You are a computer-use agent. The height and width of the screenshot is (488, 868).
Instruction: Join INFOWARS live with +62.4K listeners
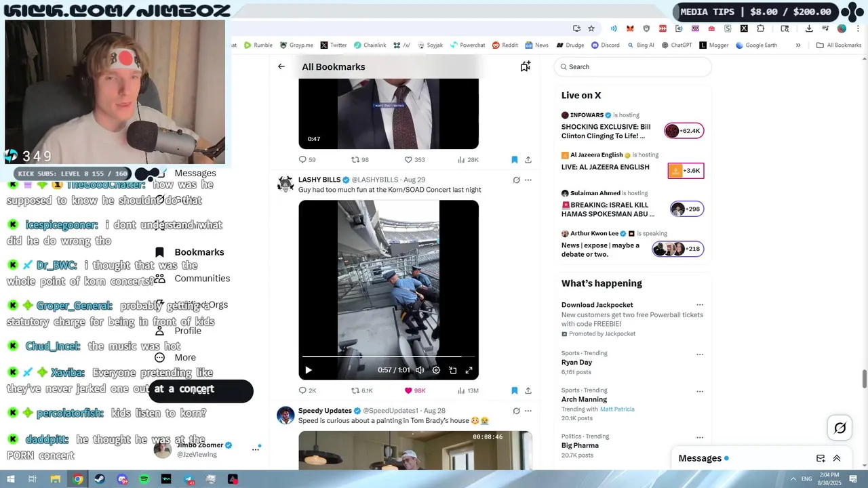[x=684, y=131]
